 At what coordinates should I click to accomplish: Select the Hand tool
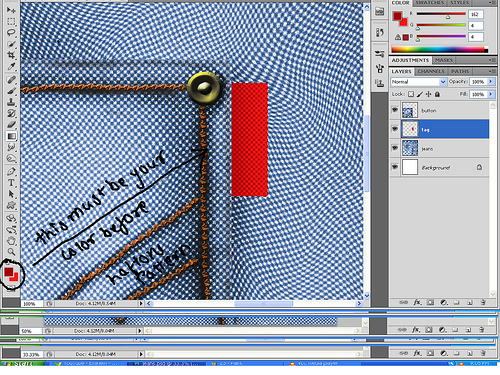click(x=11, y=241)
